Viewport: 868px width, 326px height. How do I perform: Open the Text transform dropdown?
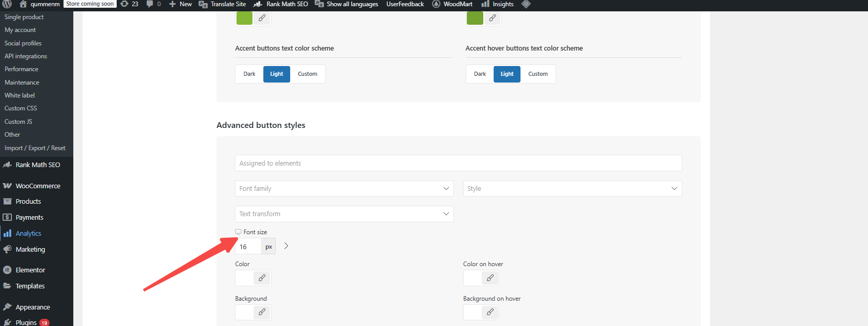click(344, 214)
